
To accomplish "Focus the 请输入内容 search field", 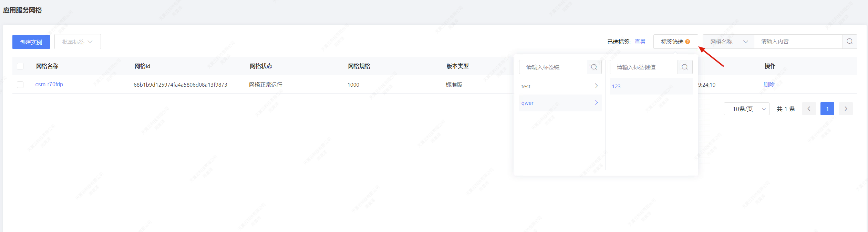I will pos(798,42).
